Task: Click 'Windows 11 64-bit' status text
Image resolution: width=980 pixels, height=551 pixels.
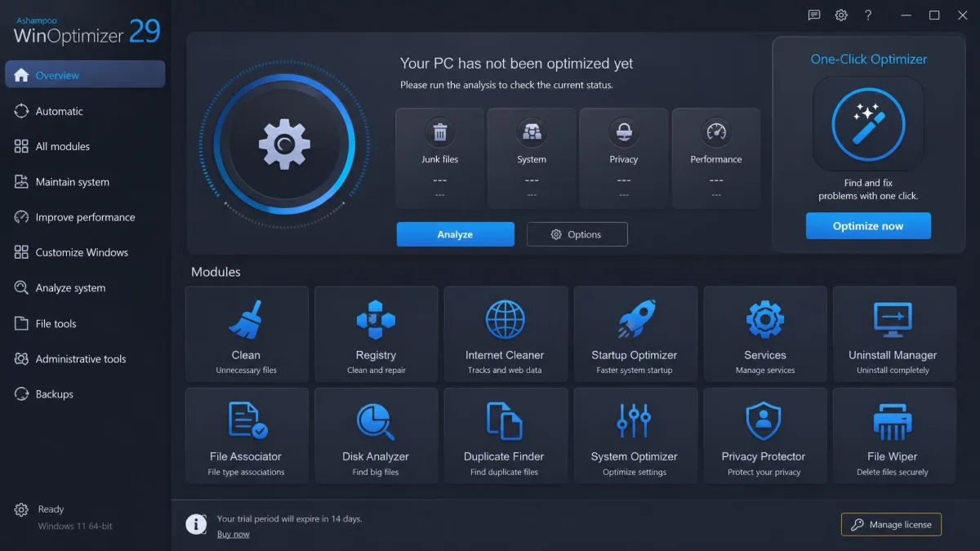Action: [x=75, y=527]
